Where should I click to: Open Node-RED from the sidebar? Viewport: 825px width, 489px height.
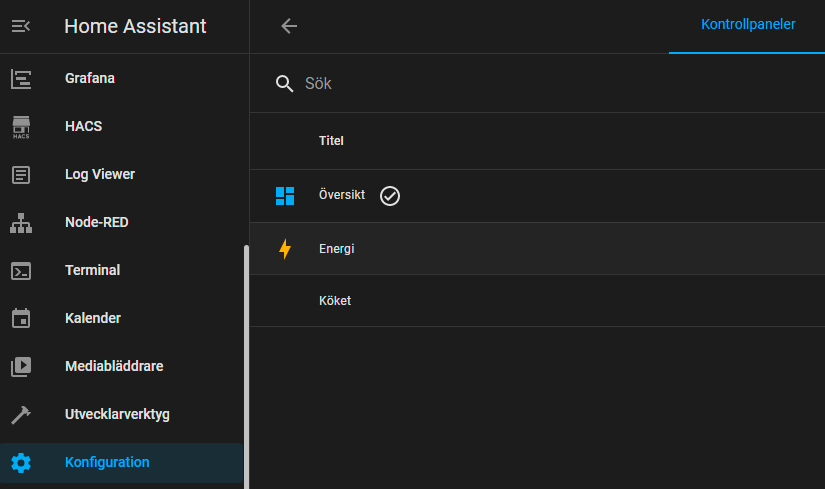(x=122, y=222)
